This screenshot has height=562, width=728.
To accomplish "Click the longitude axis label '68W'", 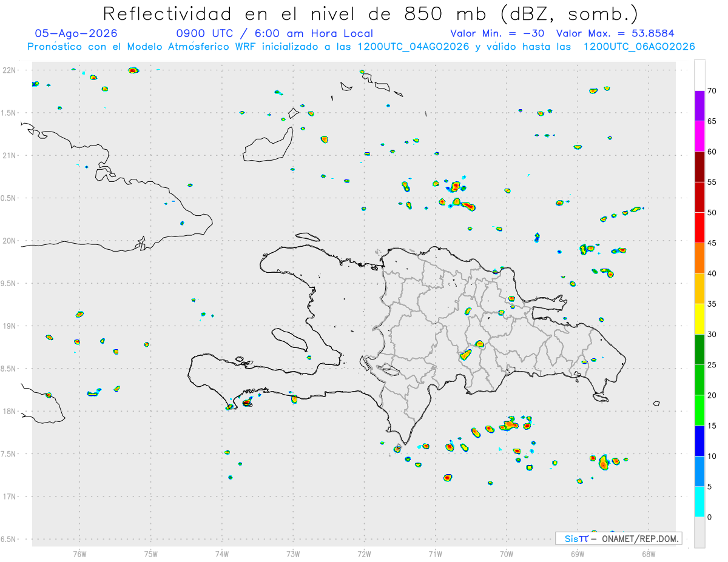I will (x=649, y=554).
